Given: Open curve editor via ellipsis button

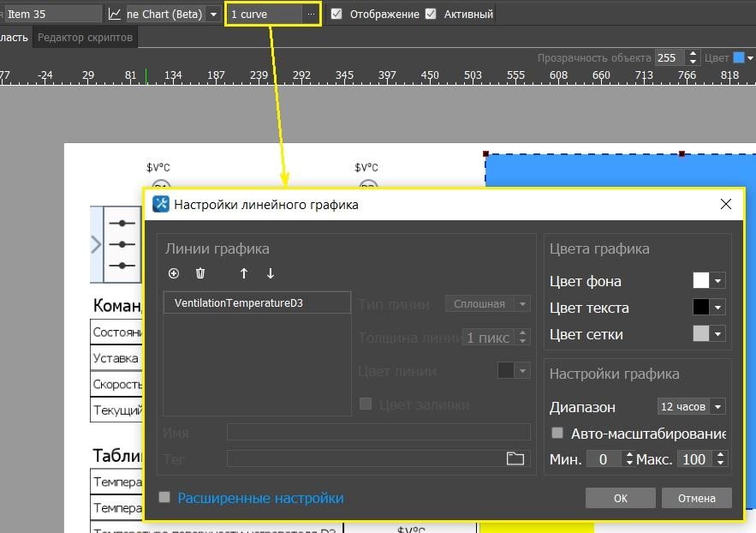Looking at the screenshot, I should pos(311,15).
